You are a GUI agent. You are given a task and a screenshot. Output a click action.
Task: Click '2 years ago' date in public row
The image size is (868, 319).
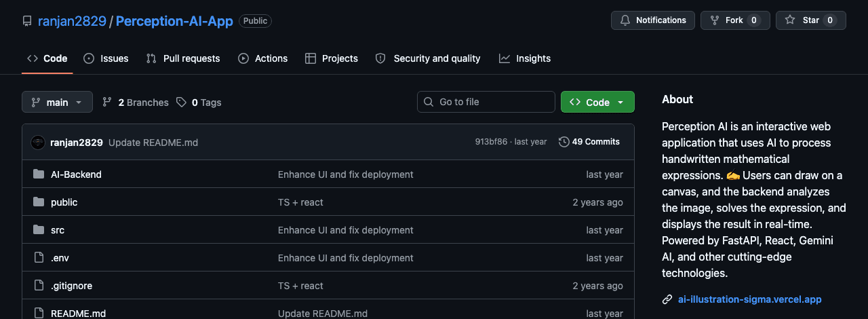pos(597,202)
